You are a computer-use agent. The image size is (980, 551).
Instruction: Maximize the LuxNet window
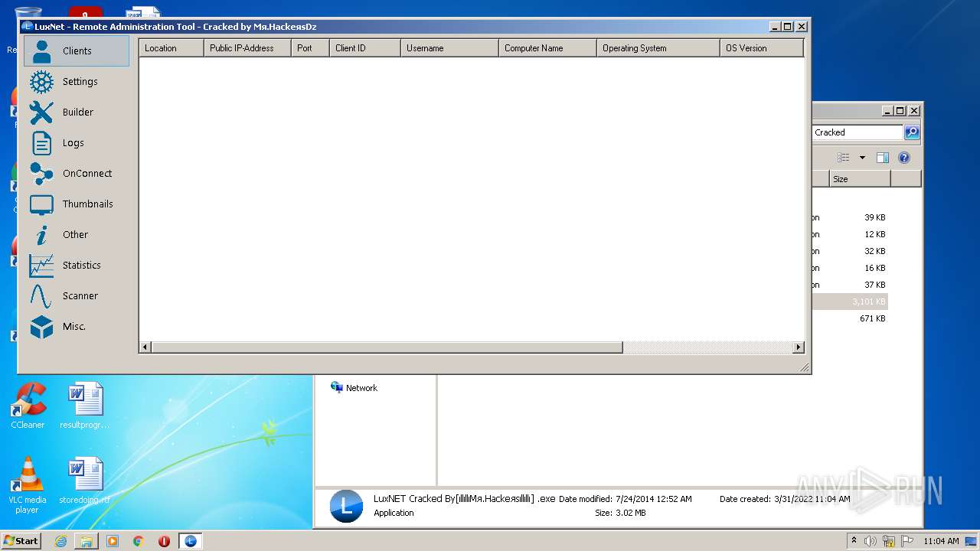click(788, 26)
